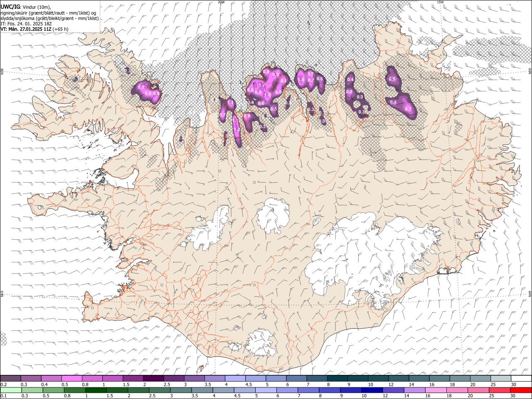The image size is (532, 399).
Task: Click the Hofsjökull glacier white area
Action: click(x=273, y=215)
